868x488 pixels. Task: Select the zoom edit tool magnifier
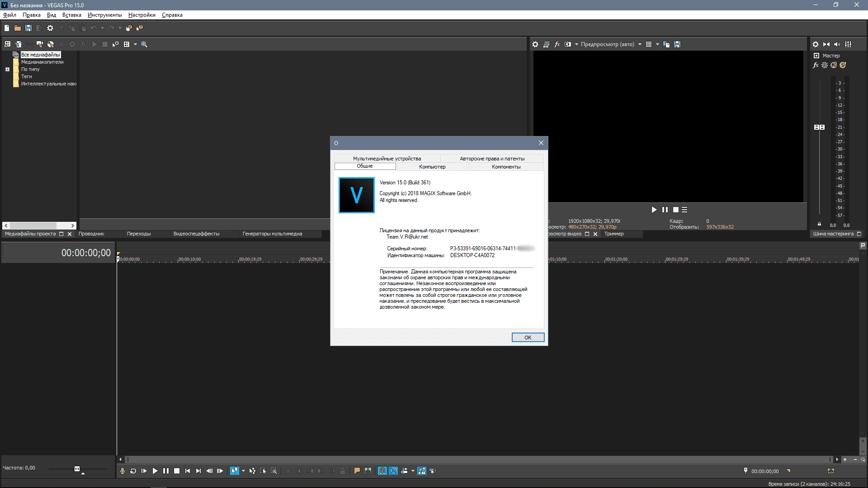tap(274, 471)
